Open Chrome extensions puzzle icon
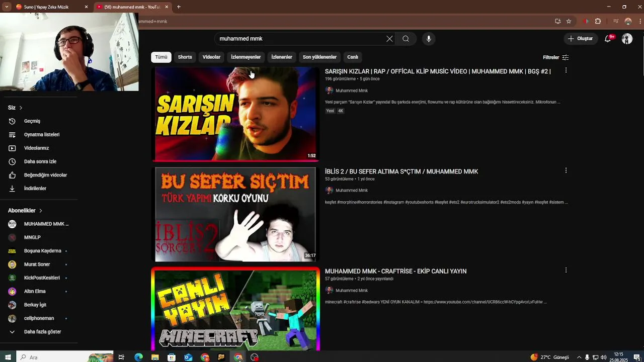The width and height of the screenshot is (644, 362). click(x=598, y=21)
